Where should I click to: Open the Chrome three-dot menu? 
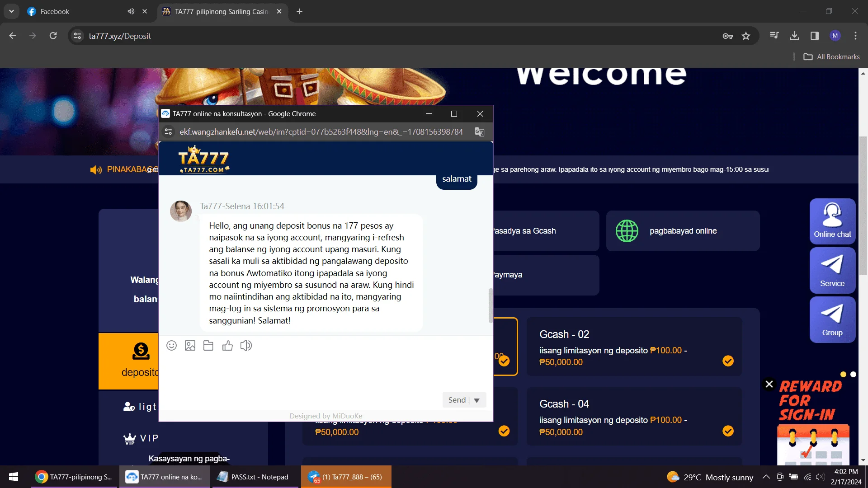tap(855, 36)
